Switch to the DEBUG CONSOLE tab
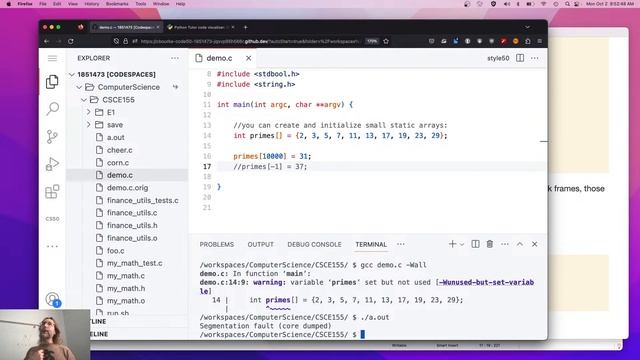 [314, 244]
